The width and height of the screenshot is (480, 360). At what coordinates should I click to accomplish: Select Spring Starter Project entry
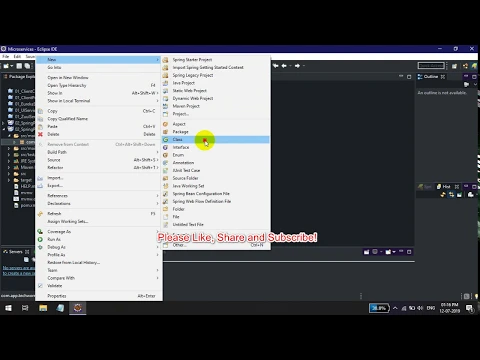(x=215, y=60)
